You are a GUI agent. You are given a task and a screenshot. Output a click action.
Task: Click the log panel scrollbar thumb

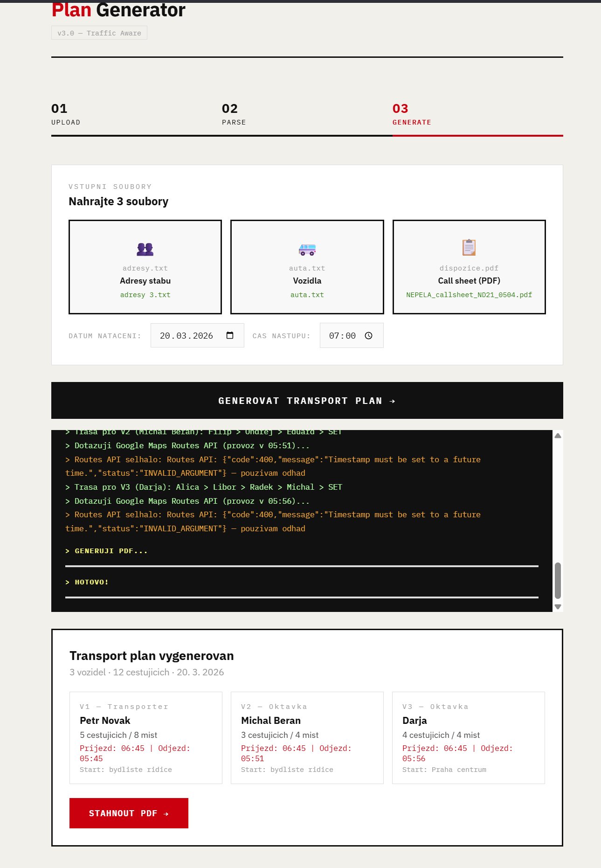(558, 580)
